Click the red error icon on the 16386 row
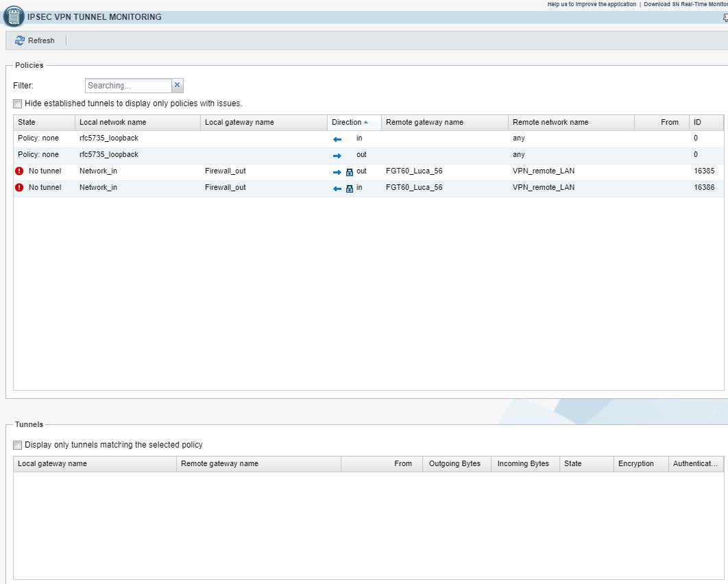728x584 pixels. tap(19, 188)
